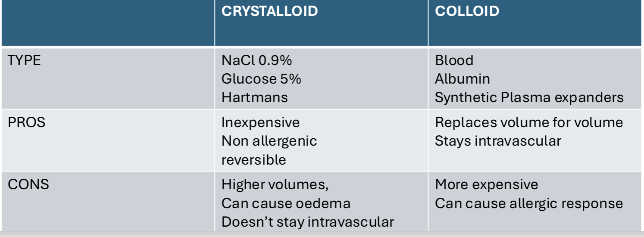Click the word "Blood" in Colloid column
644x237 pixels.
click(454, 60)
